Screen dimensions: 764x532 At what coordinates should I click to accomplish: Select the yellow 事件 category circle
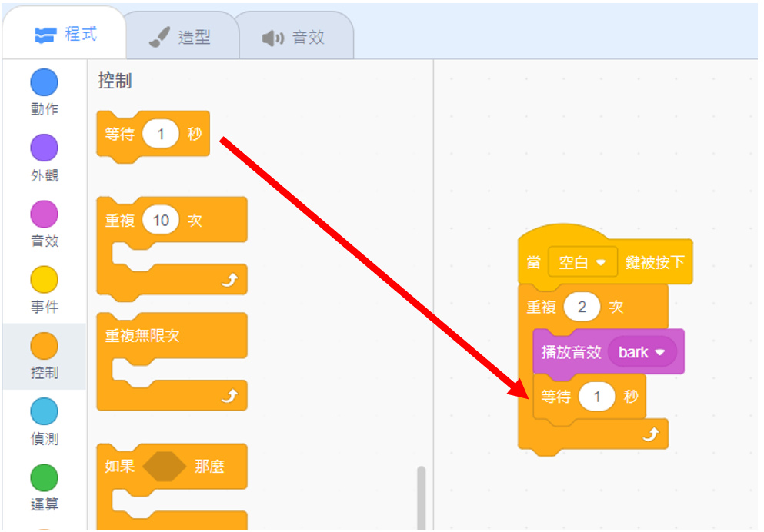pyautogui.click(x=45, y=280)
